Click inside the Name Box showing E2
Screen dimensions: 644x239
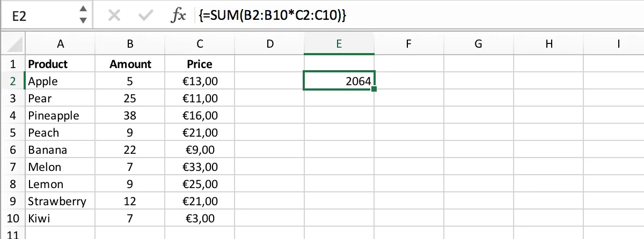click(38, 16)
